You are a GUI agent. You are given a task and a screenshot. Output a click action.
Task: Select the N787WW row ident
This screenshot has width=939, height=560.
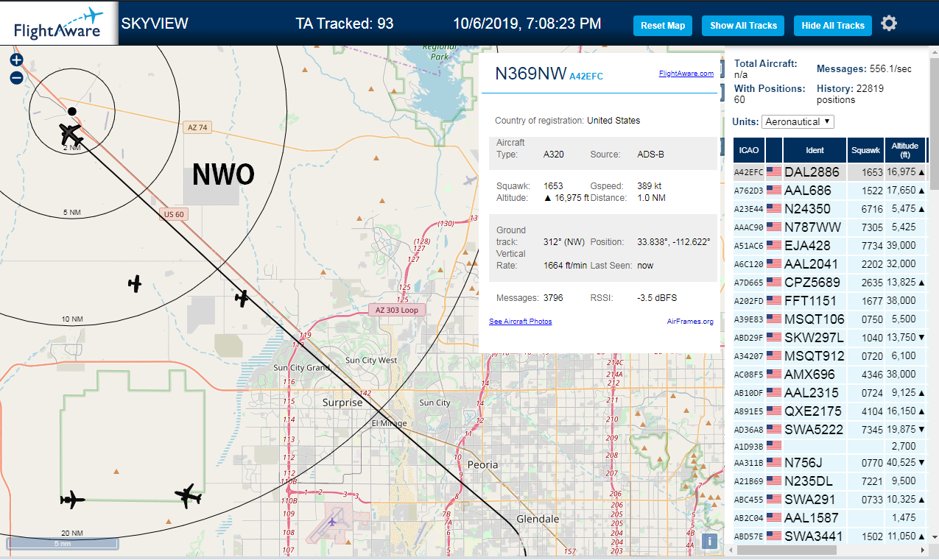[x=812, y=227]
